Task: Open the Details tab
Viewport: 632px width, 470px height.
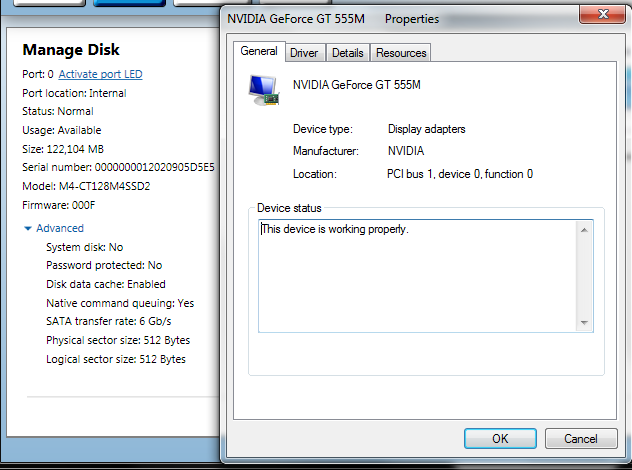Action: tap(347, 53)
